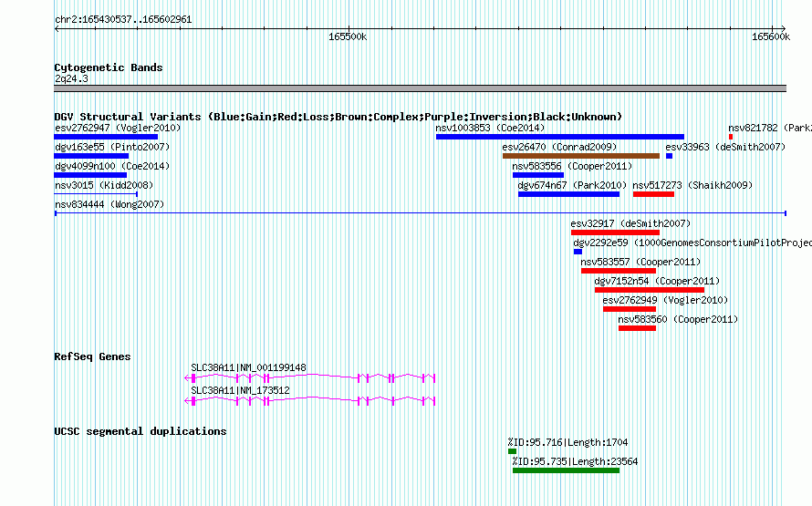Screen dimensions: 812x506
Task: Open the nsv3015 (Kidd2008) variant label
Action: (104, 185)
